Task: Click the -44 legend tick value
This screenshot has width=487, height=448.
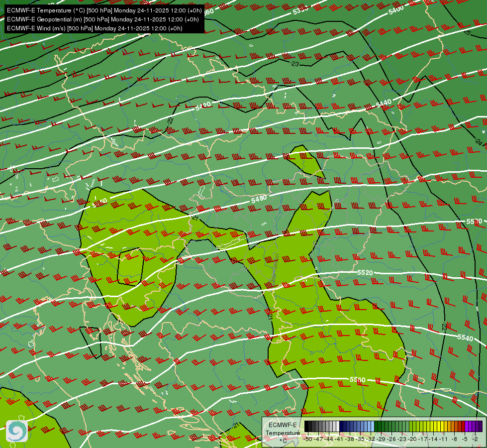Action: 329,440
